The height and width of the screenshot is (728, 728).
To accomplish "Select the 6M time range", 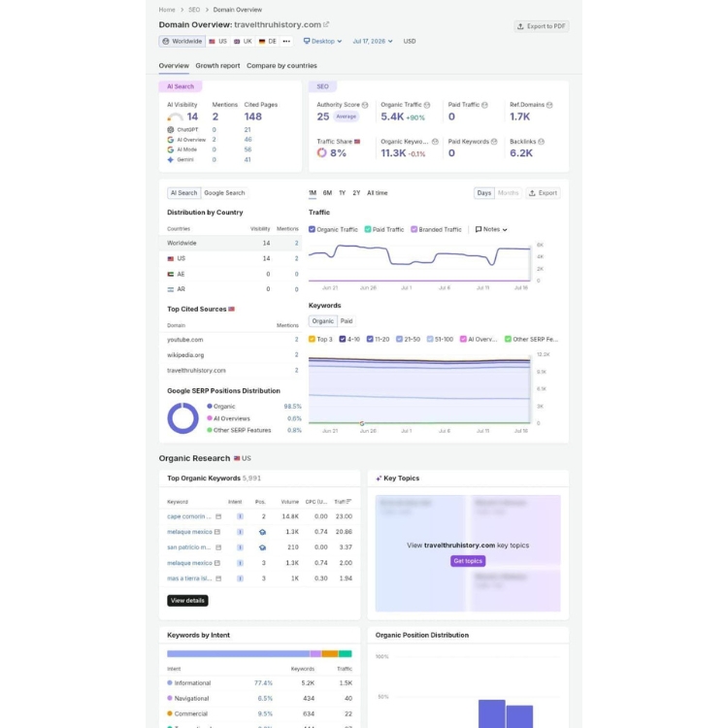I will pos(327,193).
